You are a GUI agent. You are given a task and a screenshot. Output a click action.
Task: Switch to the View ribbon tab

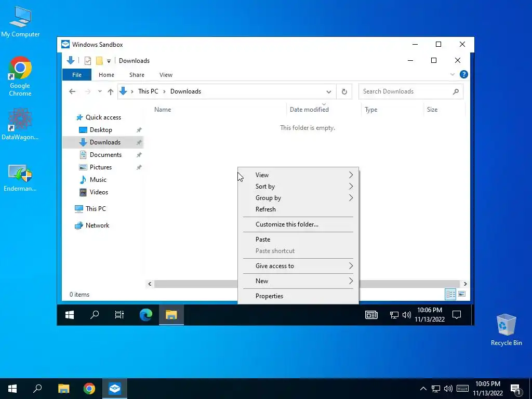(166, 75)
